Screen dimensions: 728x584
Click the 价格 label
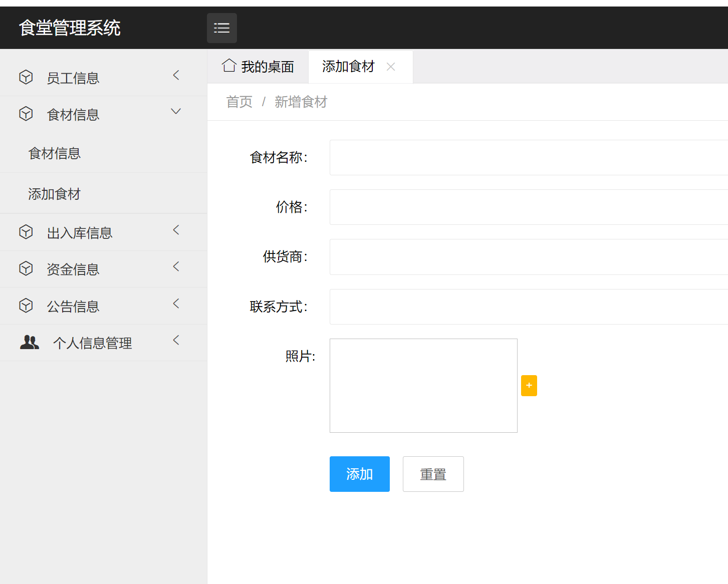[292, 207]
